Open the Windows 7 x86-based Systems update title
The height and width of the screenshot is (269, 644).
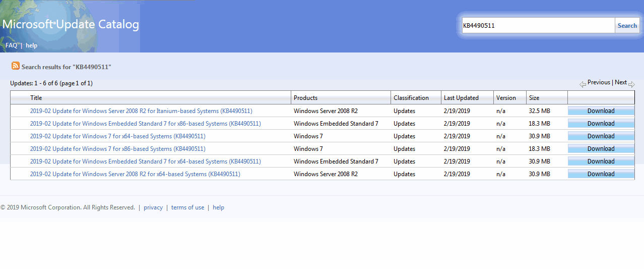click(118, 149)
